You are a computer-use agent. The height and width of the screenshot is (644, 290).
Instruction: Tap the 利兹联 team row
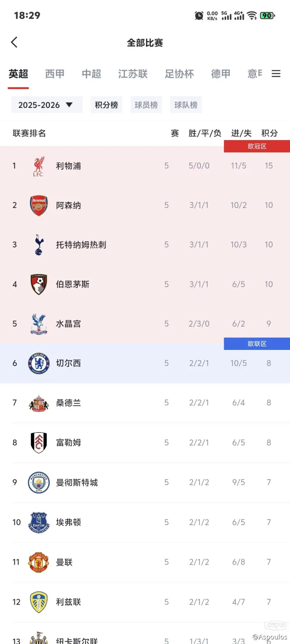tap(145, 602)
